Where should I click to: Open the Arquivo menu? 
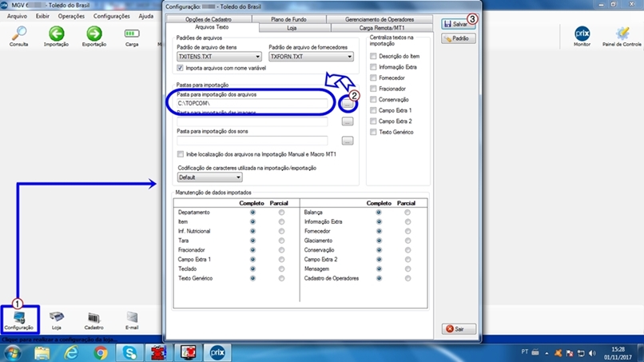(x=17, y=16)
